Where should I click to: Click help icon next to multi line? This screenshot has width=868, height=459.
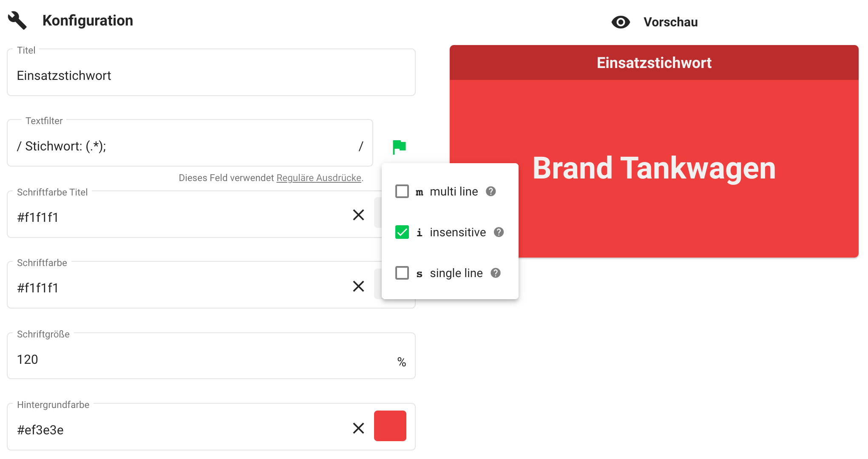tap(491, 191)
